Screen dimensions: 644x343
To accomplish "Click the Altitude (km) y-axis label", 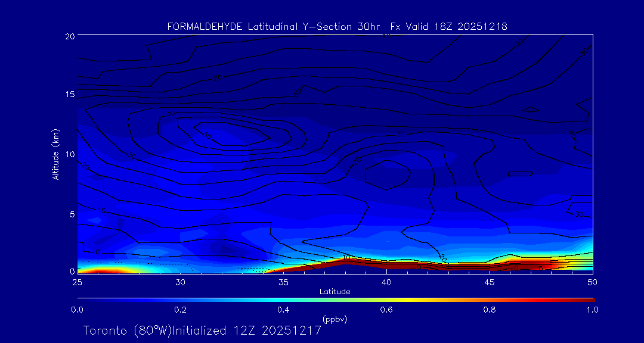I will (x=55, y=154).
